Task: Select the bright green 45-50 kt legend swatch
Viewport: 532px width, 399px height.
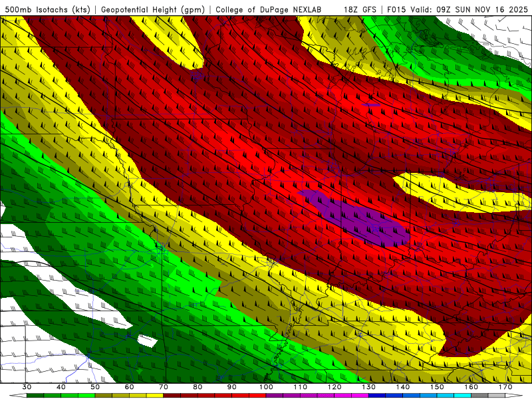Action: pos(86,396)
